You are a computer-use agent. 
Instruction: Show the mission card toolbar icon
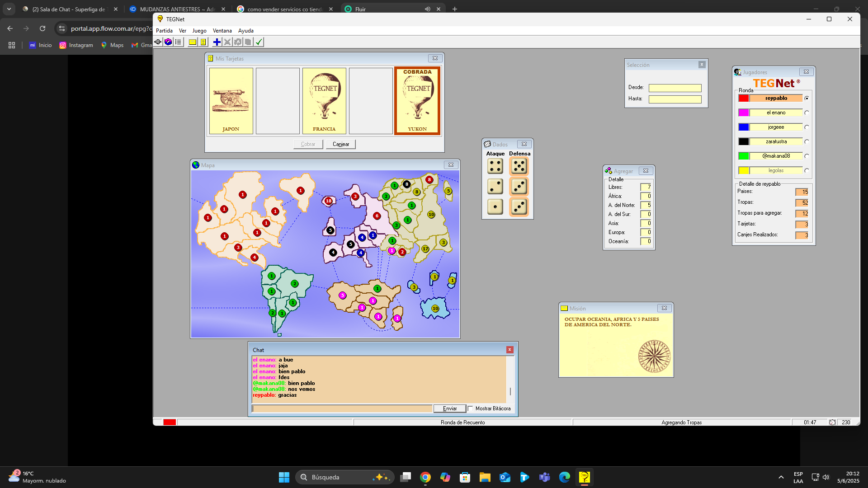coord(193,42)
